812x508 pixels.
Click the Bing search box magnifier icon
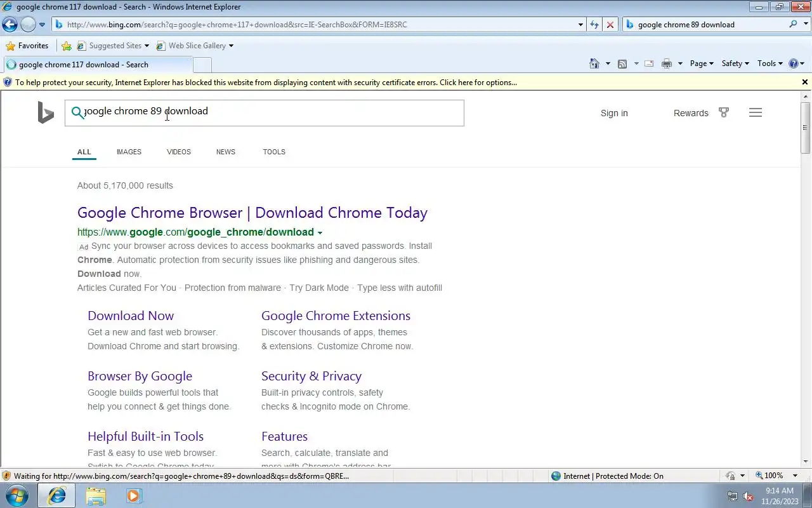point(77,113)
